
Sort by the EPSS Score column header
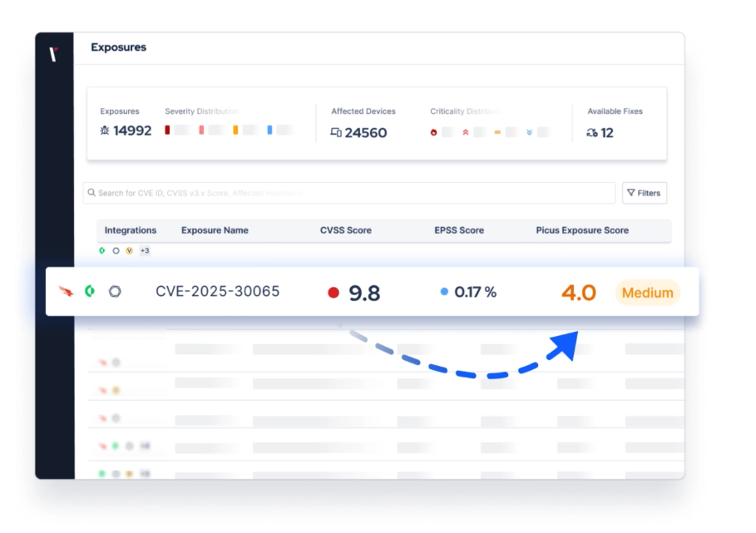459,230
